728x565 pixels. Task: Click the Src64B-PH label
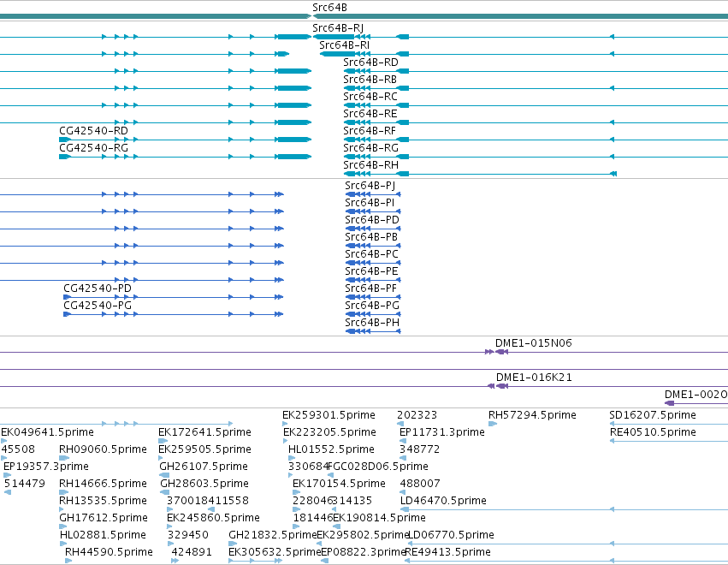tap(372, 323)
